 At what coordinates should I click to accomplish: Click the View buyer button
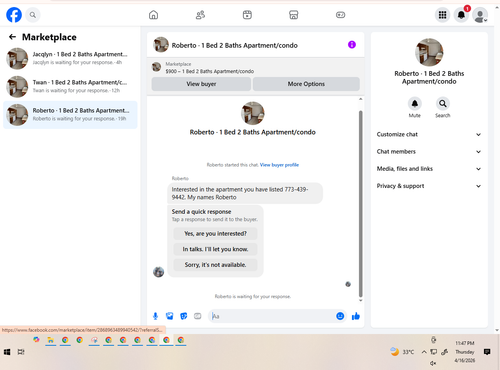201,84
